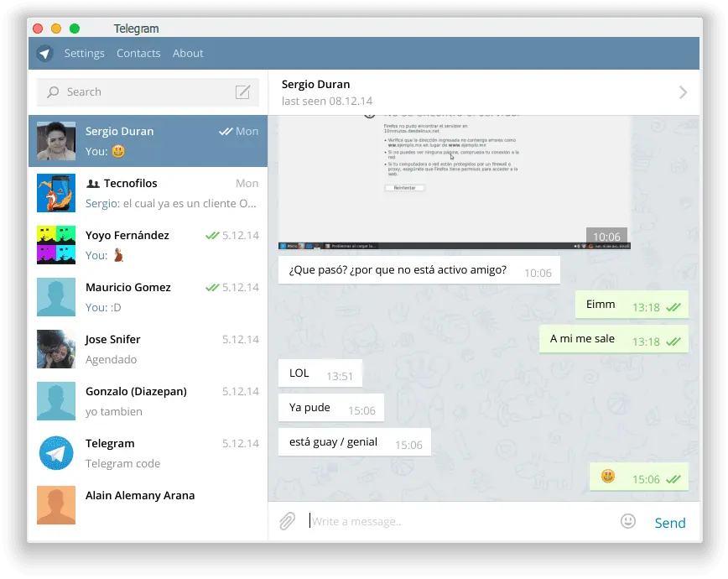Viewport: 728px width, 579px height.
Task: Click 'Telegram code' preview text
Action: pyautogui.click(x=122, y=463)
